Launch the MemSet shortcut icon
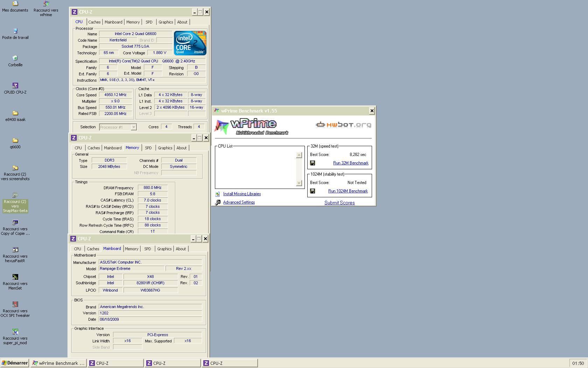 (x=15, y=277)
